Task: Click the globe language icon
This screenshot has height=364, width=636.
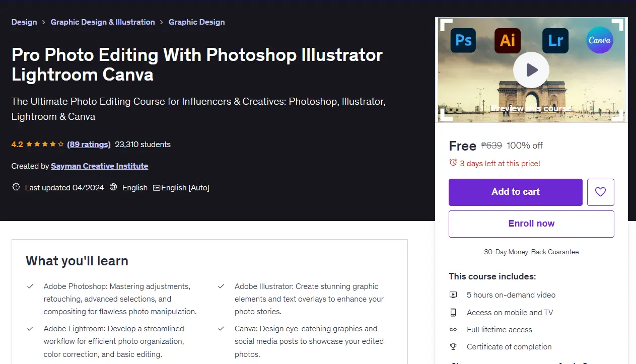Action: coord(113,187)
